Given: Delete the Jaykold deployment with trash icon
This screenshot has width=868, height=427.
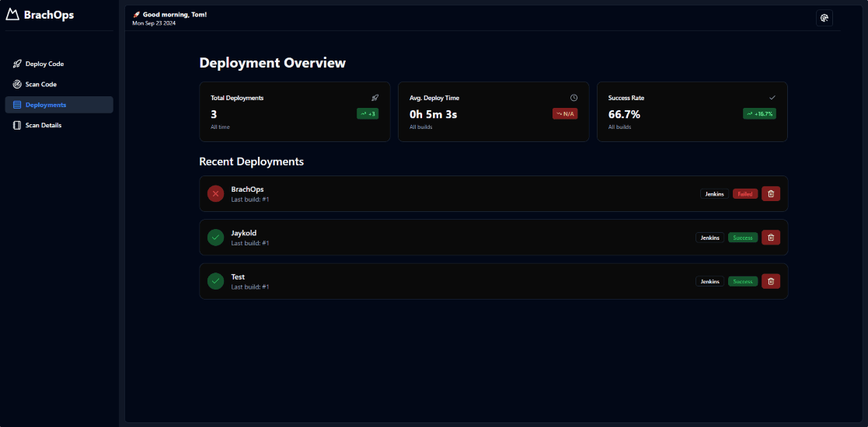Looking at the screenshot, I should pyautogui.click(x=771, y=238).
